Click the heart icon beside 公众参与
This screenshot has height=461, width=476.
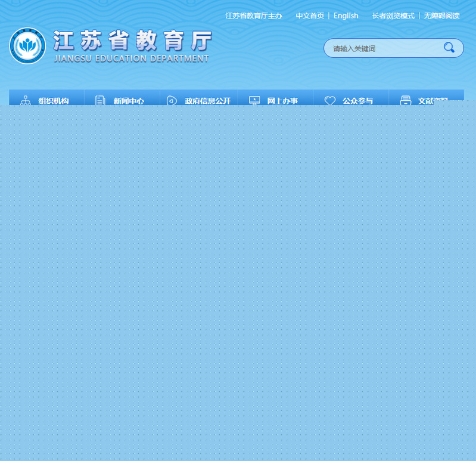click(x=329, y=101)
